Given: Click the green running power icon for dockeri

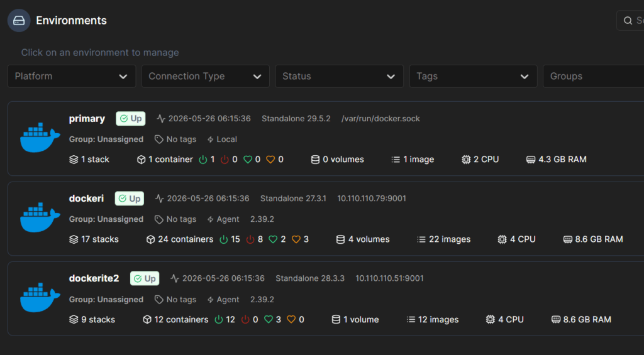Looking at the screenshot, I should click(x=224, y=239).
